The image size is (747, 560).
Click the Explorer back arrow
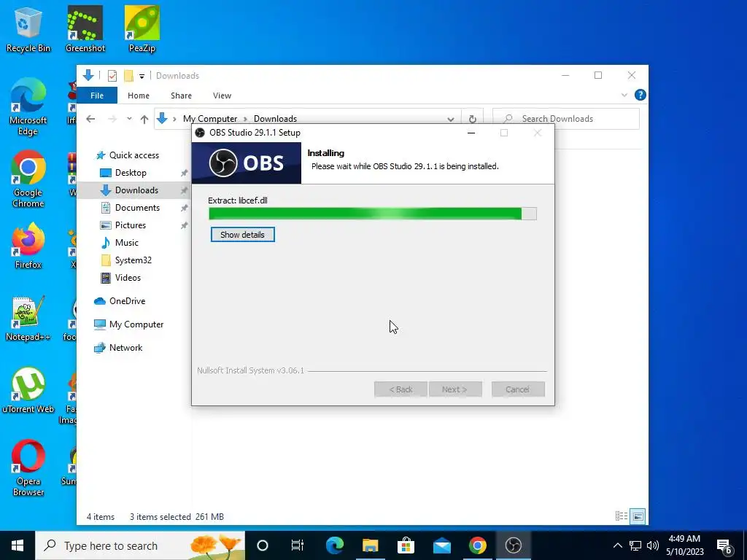coord(90,119)
